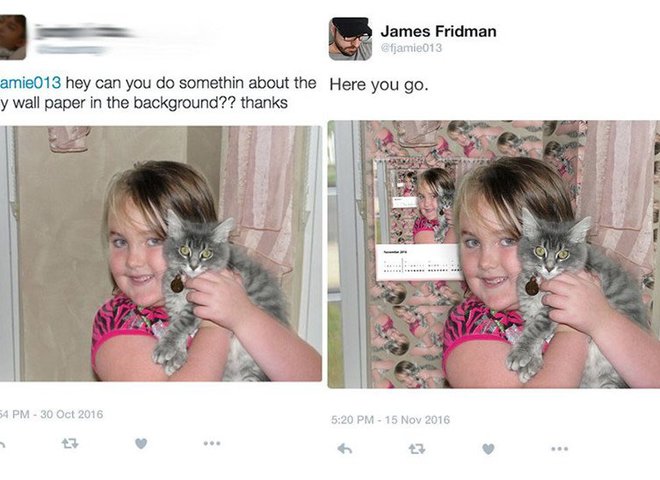Click the James Fridman display name
Viewport: 660px width, 480px height.
[438, 31]
